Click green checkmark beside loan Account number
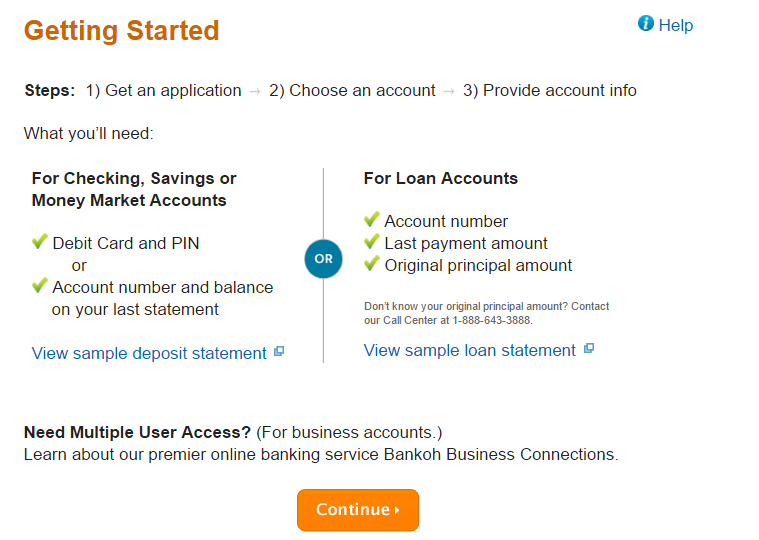The image size is (759, 540). click(372, 219)
